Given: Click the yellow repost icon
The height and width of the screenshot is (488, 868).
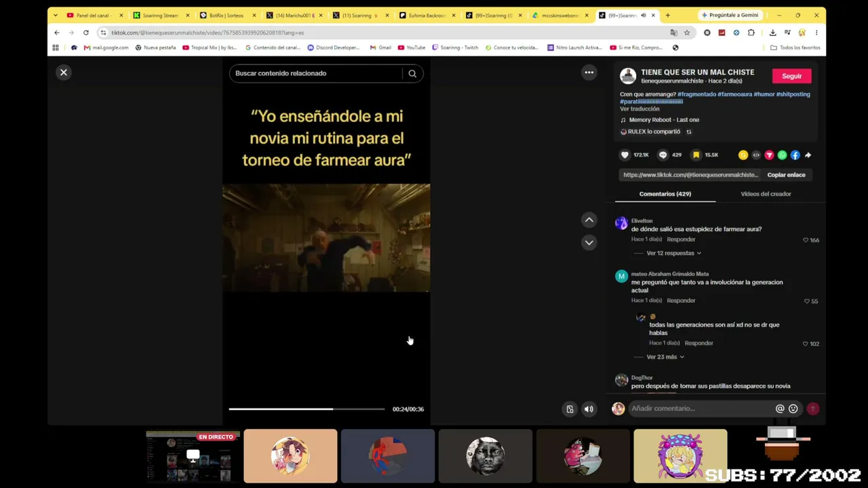Looking at the screenshot, I should 743,155.
